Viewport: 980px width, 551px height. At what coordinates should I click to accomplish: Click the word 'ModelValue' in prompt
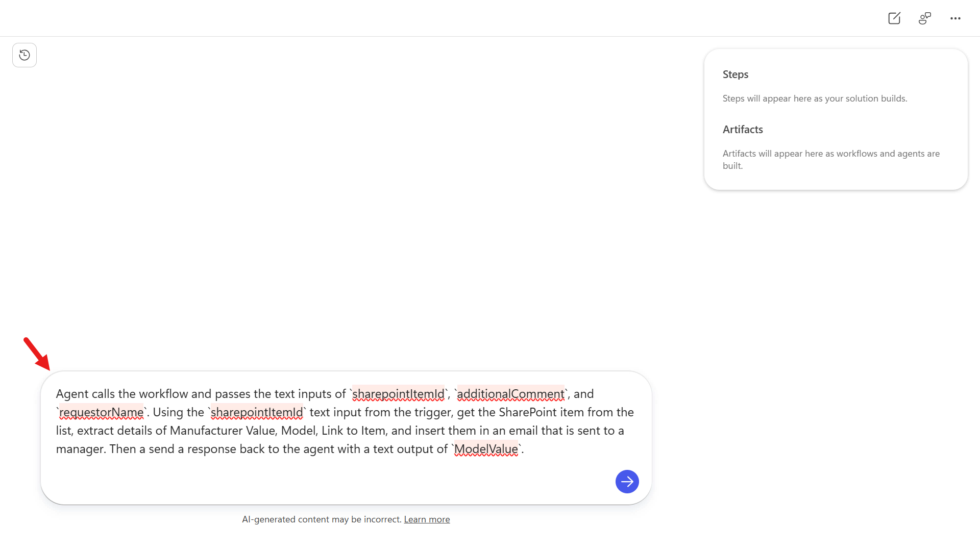[x=486, y=449]
